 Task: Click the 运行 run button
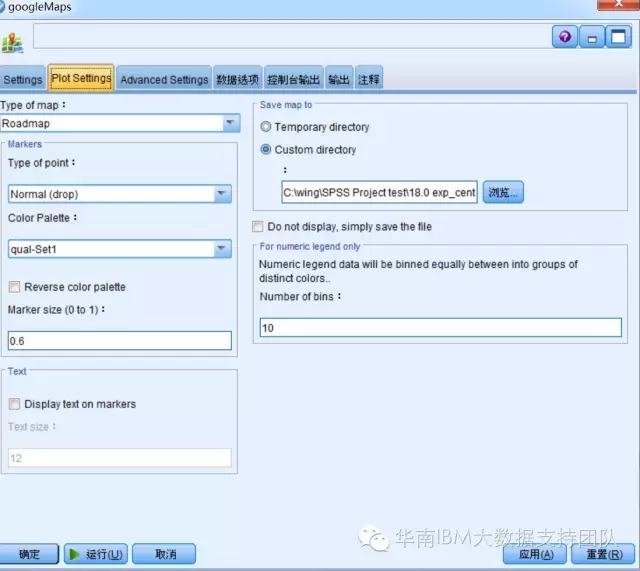96,554
